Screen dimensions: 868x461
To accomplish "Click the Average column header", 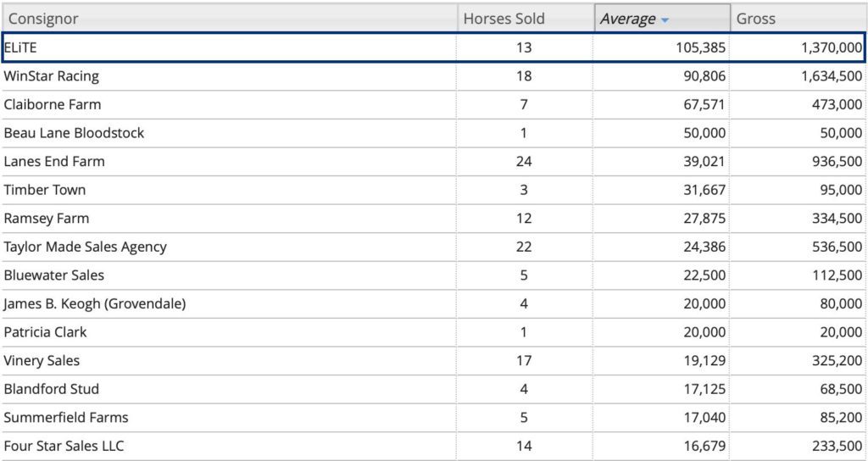I will click(x=628, y=19).
